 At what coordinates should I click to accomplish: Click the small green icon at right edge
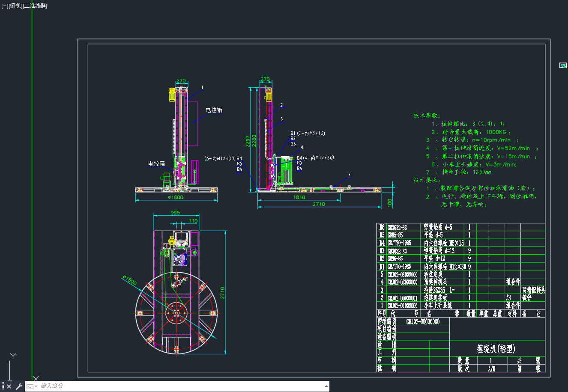pos(563,65)
